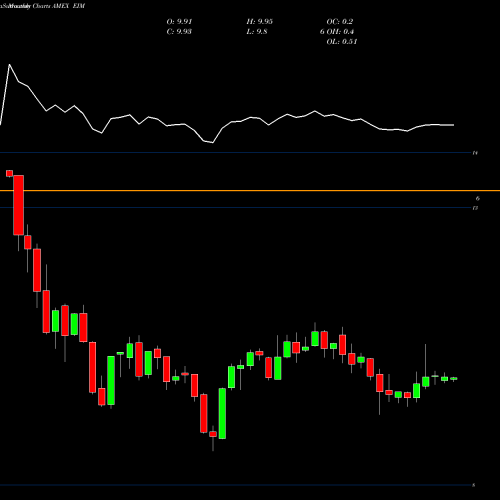Click the close price 'C: 9.93'
This screenshot has height=500, width=500.
(179, 32)
